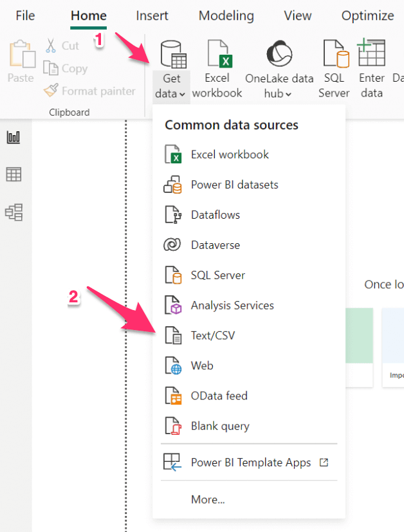Select the Home ribbon tab

(x=89, y=15)
